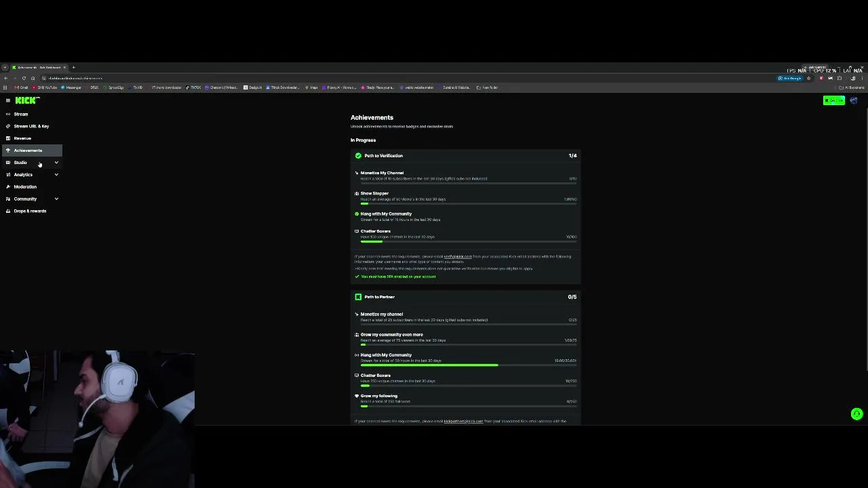The image size is (868, 488).
Task: Open the Moderation page
Action: pos(33,187)
